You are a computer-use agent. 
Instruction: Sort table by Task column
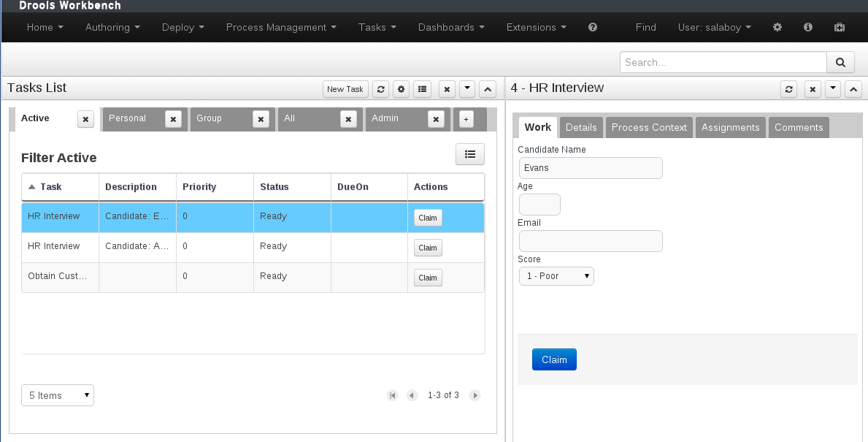click(61, 186)
